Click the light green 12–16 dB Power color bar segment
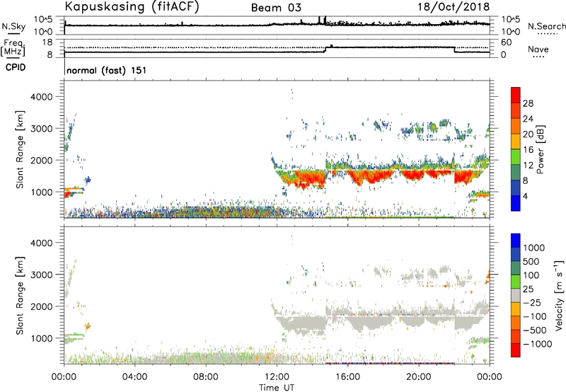 [516, 157]
